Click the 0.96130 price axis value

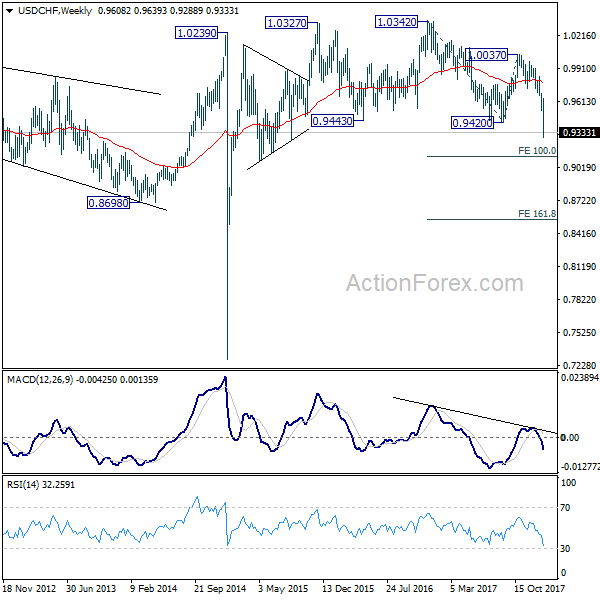point(579,101)
